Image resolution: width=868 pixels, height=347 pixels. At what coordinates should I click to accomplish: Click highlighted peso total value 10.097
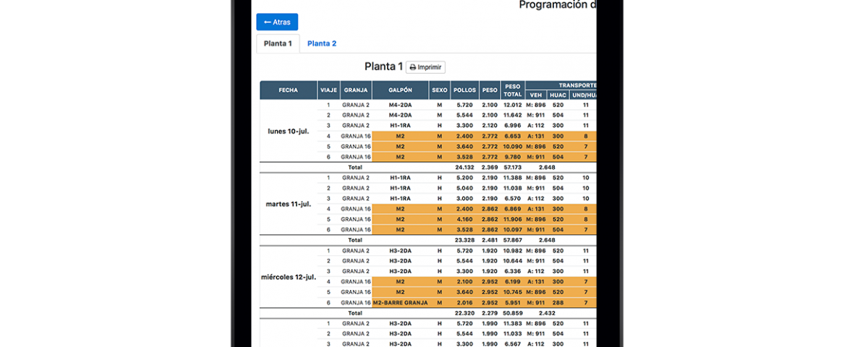(x=513, y=229)
